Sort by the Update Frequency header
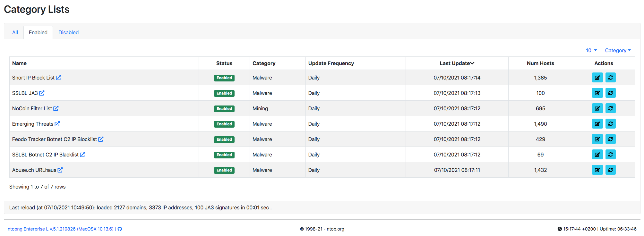The image size is (644, 236). tap(331, 63)
